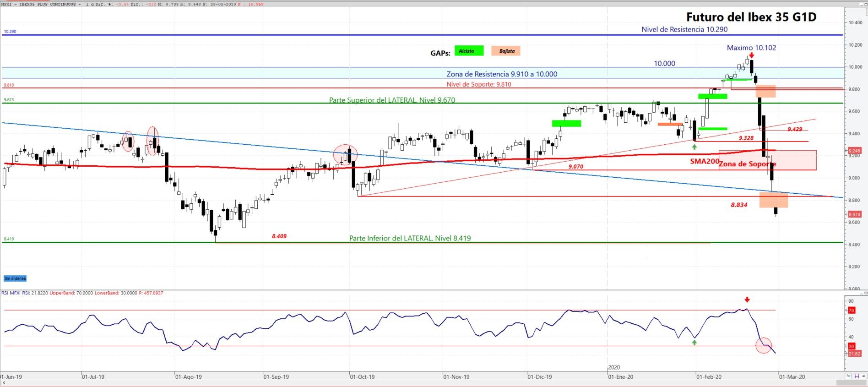Click the '01-Sep-19' date label
868x387 pixels.
click(276, 377)
